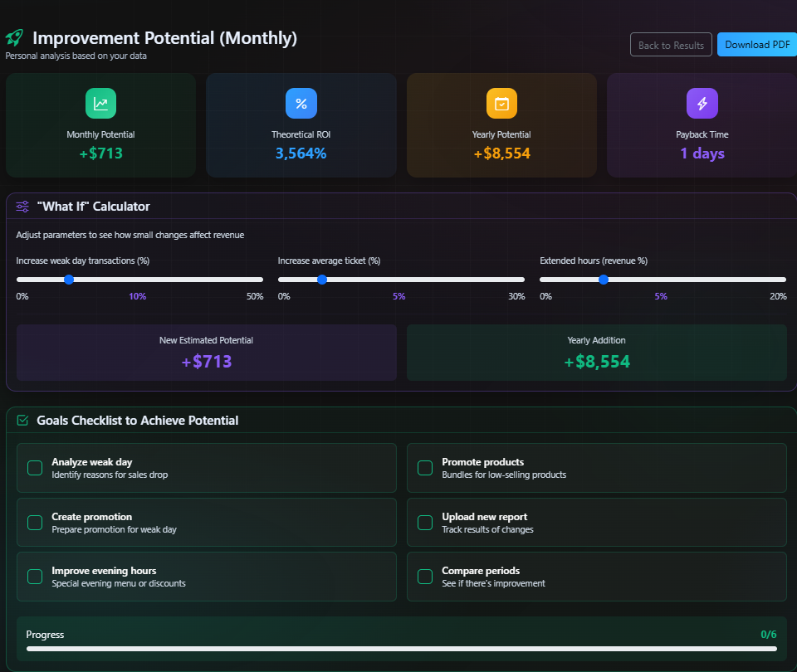Select the green chart icon above Monthly Potential
This screenshot has width=797, height=672.
click(x=100, y=103)
